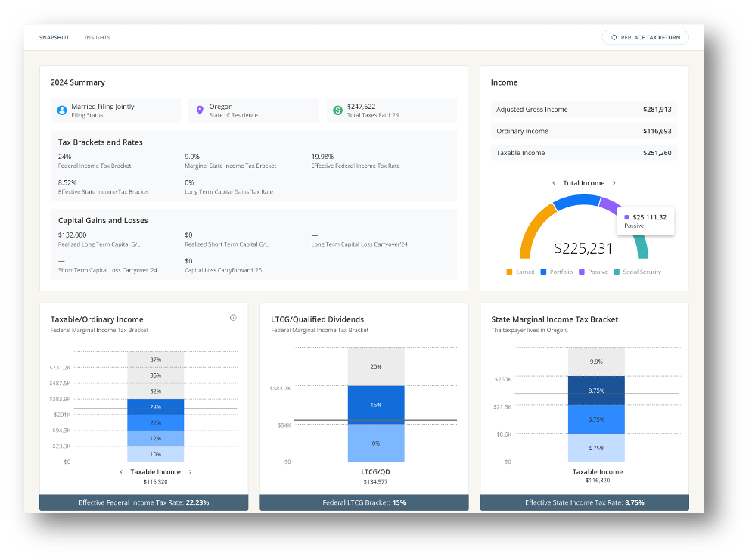
Task: Click the 15% LTCG bracket bar segment
Action: click(376, 405)
